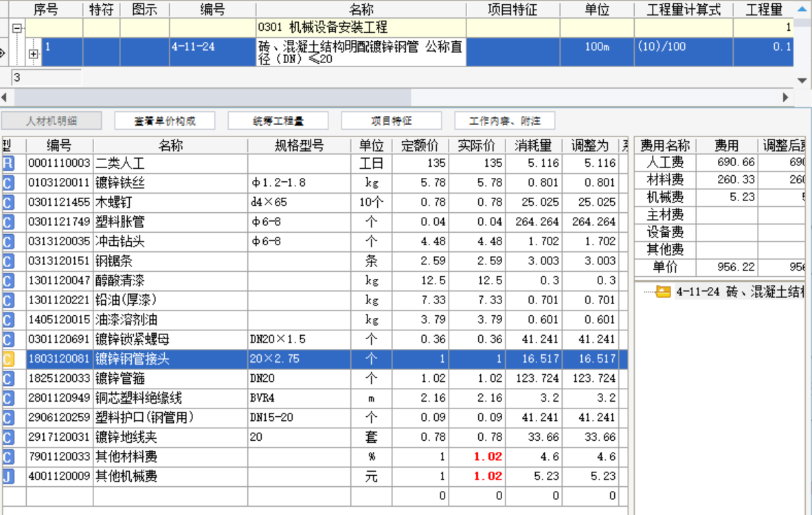Click the C icon of 冲击钻头 row
The width and height of the screenshot is (812, 515).
point(8,242)
